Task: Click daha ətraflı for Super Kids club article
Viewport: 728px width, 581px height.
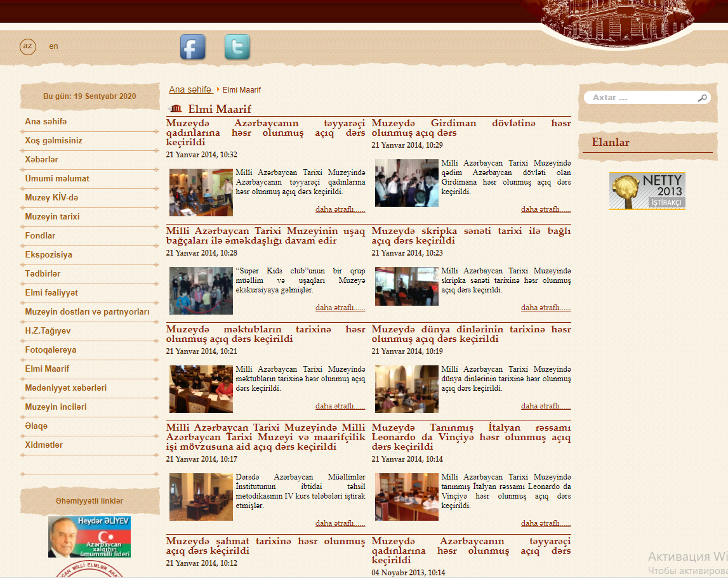Action: pyautogui.click(x=340, y=308)
